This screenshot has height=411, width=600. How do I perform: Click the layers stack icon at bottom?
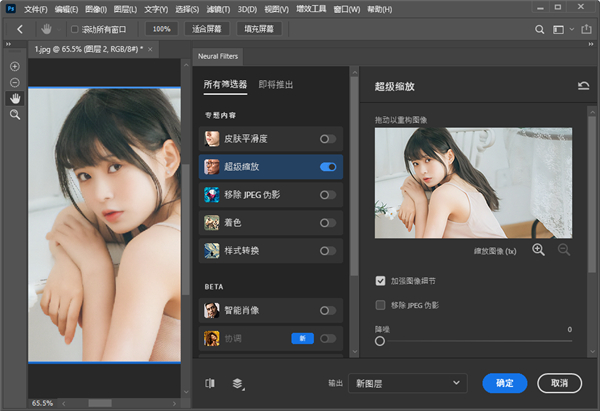click(x=238, y=383)
